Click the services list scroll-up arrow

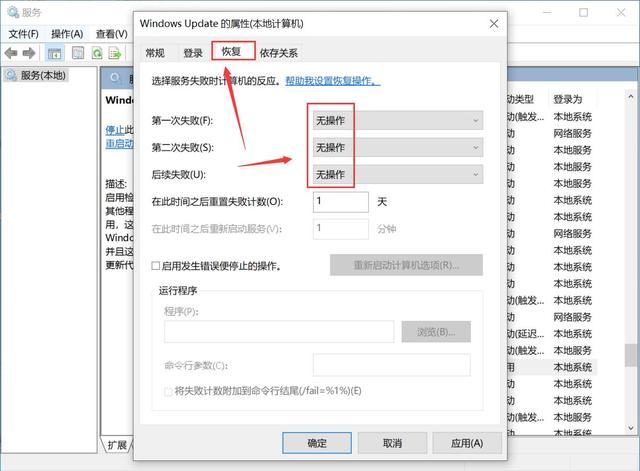pyautogui.click(x=631, y=97)
